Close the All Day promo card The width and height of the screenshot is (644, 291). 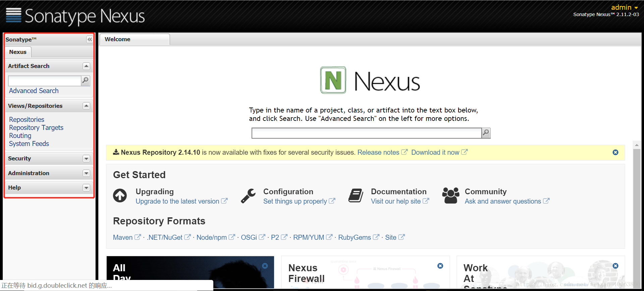(x=265, y=266)
